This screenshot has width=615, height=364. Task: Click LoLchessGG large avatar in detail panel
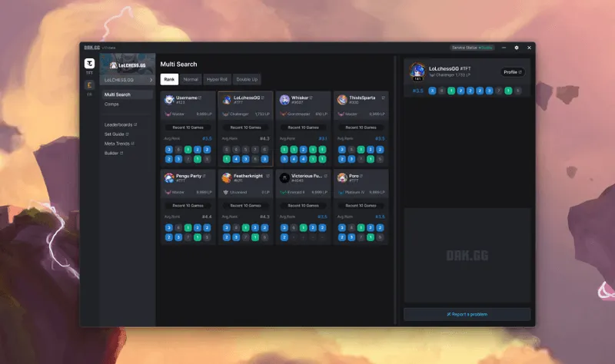click(x=417, y=71)
